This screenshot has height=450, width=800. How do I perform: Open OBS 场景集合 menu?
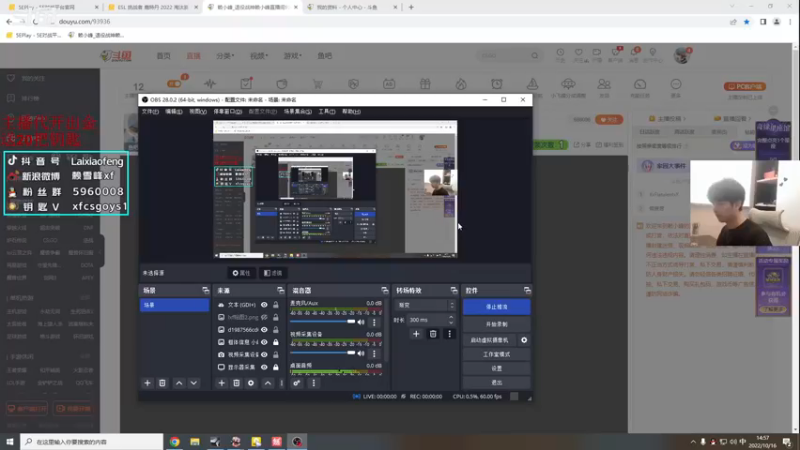coord(297,112)
